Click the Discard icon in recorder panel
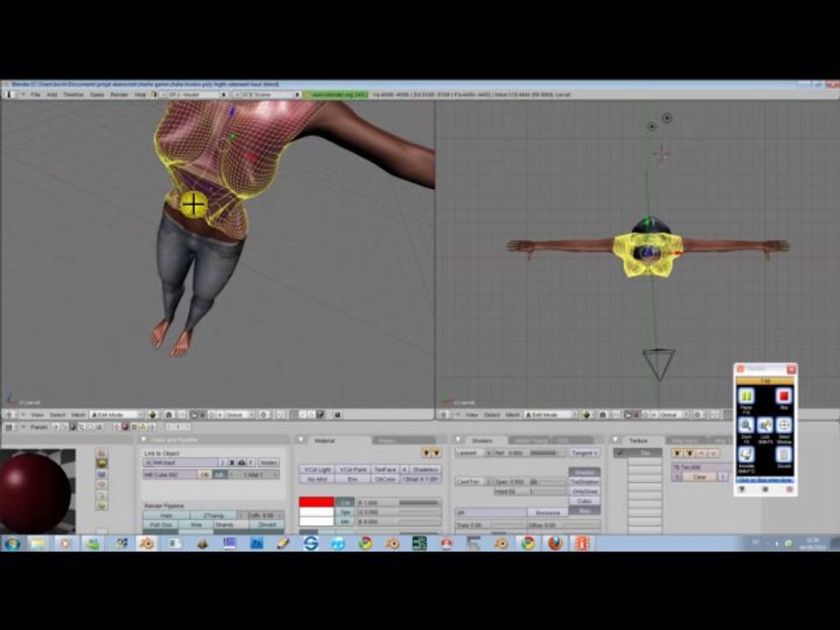The image size is (840, 630). [x=784, y=455]
